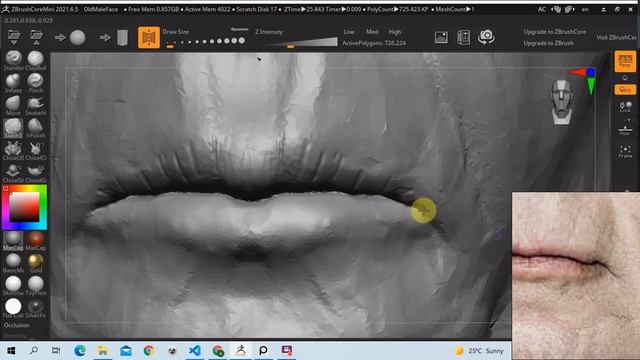Set resolution to Med
This screenshot has width=640, height=360.
372,32
